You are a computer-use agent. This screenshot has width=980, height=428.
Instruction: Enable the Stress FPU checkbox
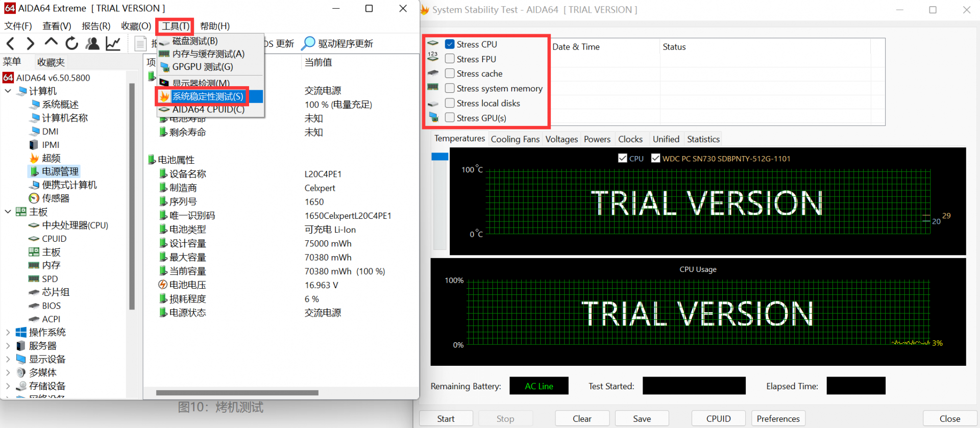[x=450, y=59]
